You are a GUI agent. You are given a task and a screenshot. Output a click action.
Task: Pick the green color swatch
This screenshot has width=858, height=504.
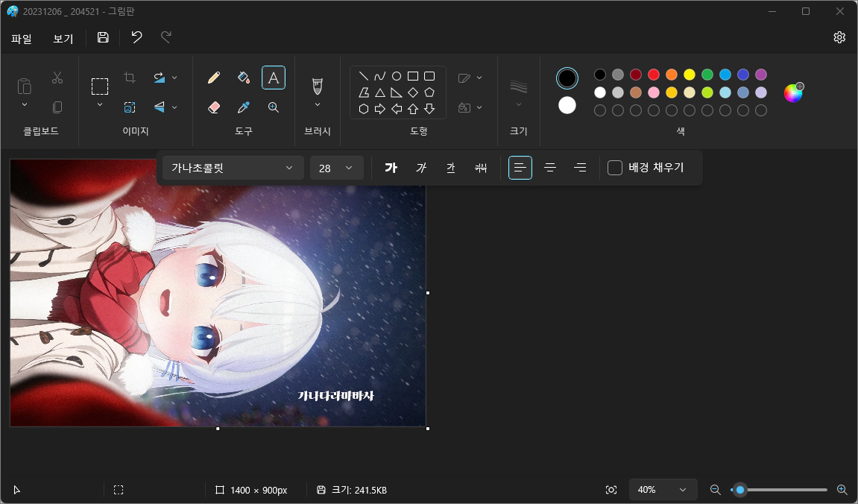[x=707, y=75]
